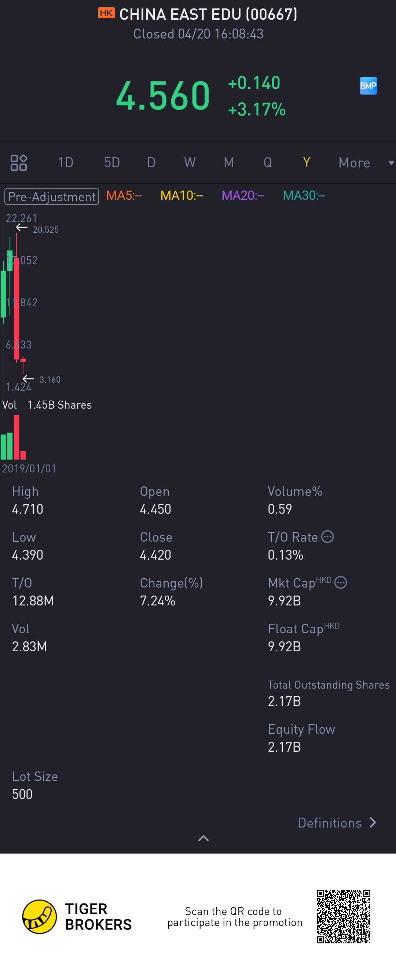Tap the HK market flag icon
Screen dimensions: 396x980
(x=106, y=13)
